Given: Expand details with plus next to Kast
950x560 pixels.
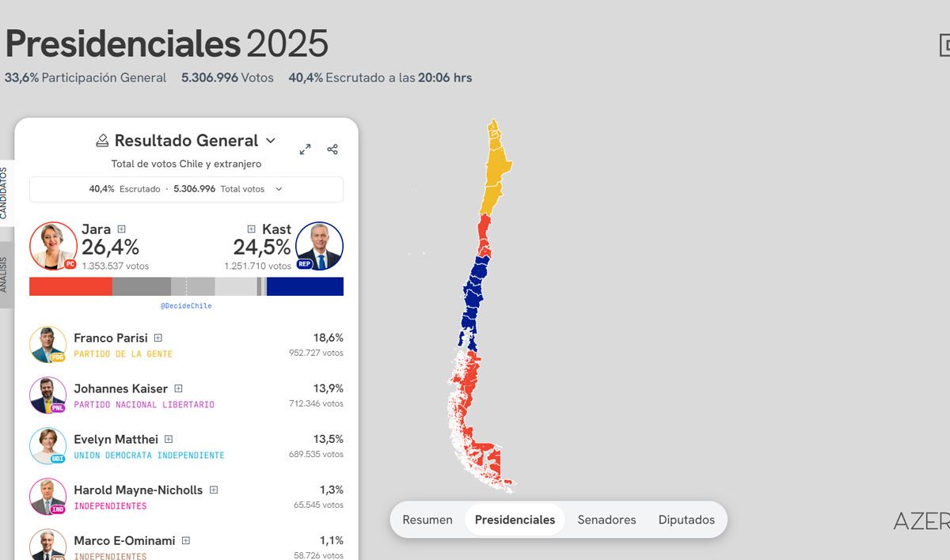Looking at the screenshot, I should click(x=252, y=229).
